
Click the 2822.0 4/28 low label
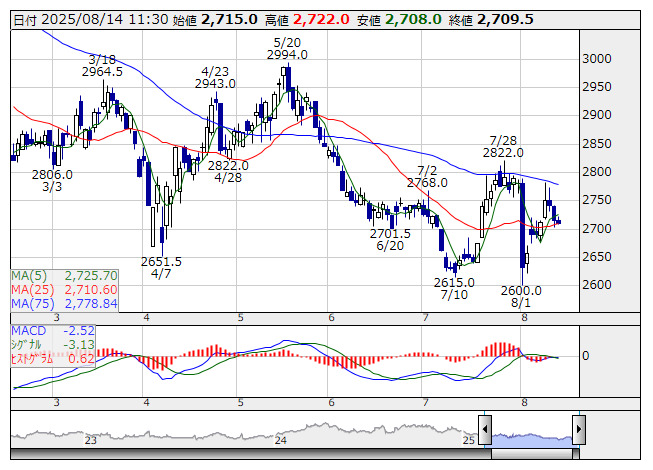228,172
